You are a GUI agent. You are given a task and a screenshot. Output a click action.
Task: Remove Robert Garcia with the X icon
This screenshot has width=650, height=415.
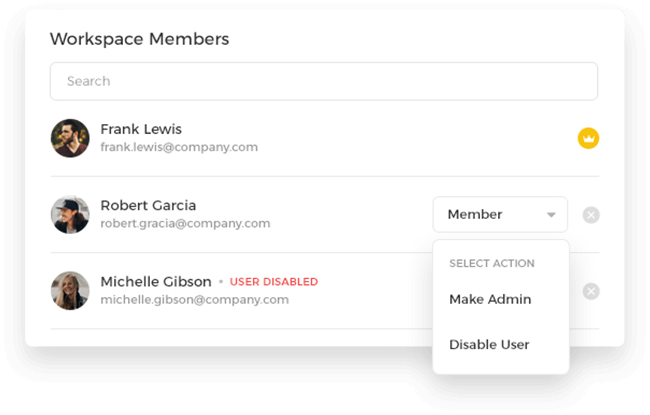click(x=591, y=215)
